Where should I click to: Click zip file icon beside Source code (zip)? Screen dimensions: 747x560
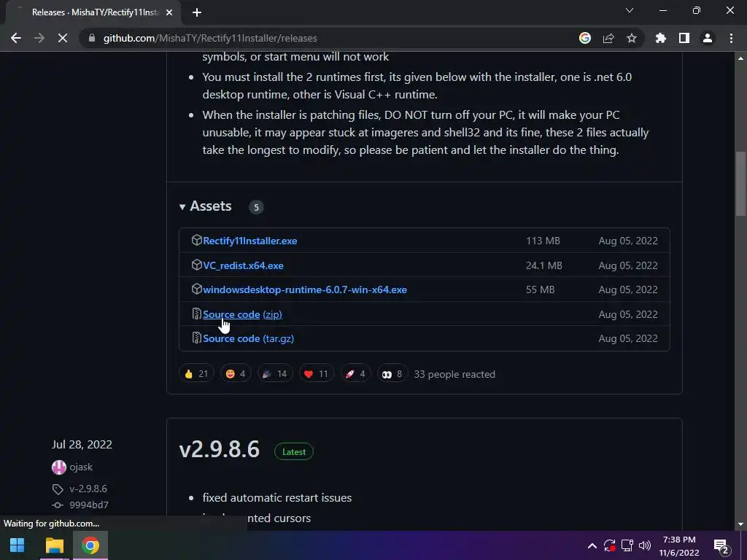[x=196, y=314]
